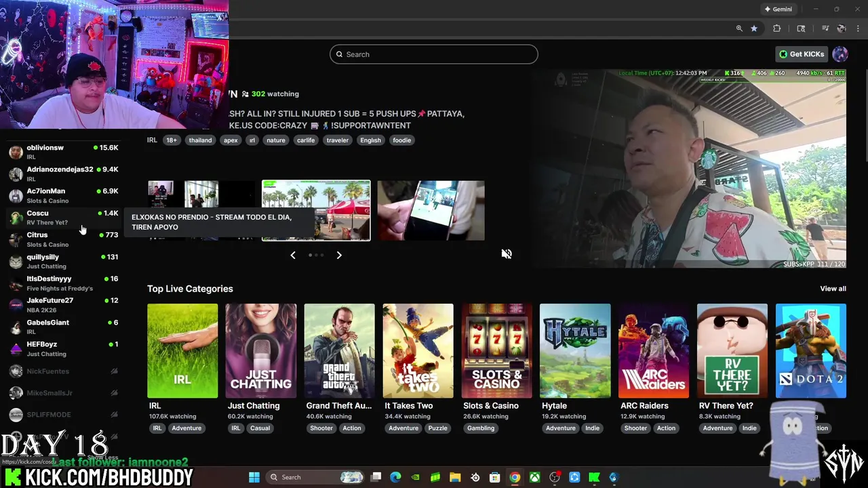Open the Grand Theft Auto category card
This screenshot has width=868, height=488.
point(340,350)
